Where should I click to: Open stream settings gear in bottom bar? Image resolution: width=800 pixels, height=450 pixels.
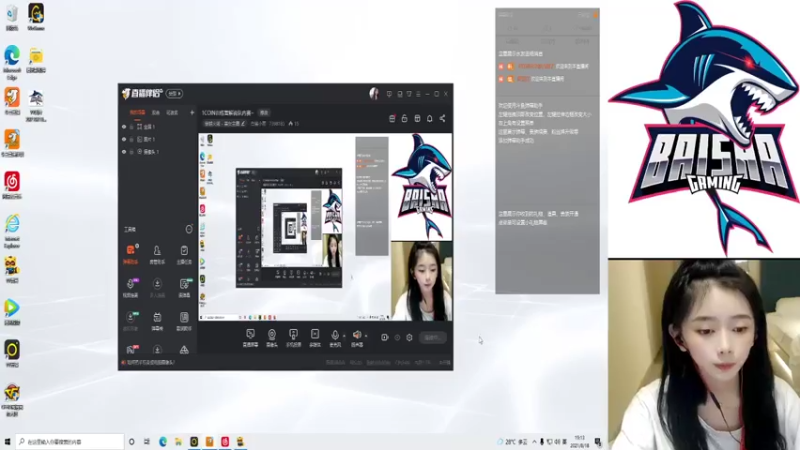click(x=409, y=337)
